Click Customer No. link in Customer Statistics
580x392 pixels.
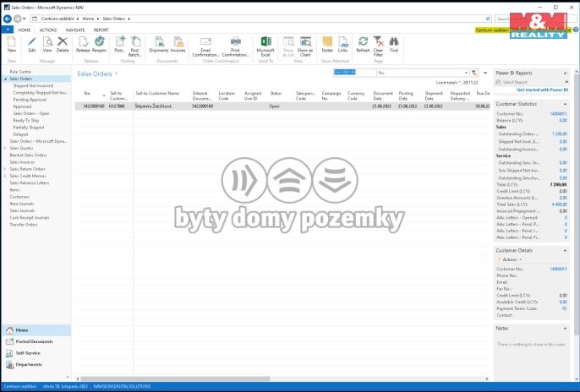pos(558,114)
